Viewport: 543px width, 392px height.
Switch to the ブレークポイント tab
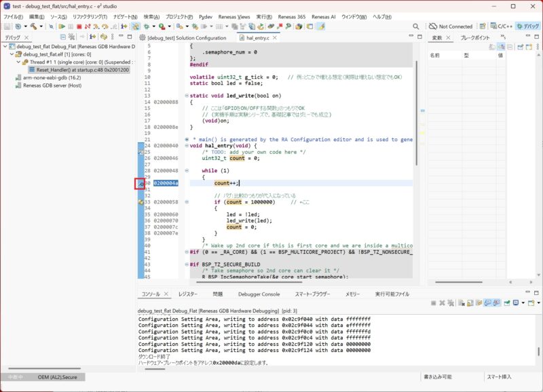pyautogui.click(x=475, y=38)
